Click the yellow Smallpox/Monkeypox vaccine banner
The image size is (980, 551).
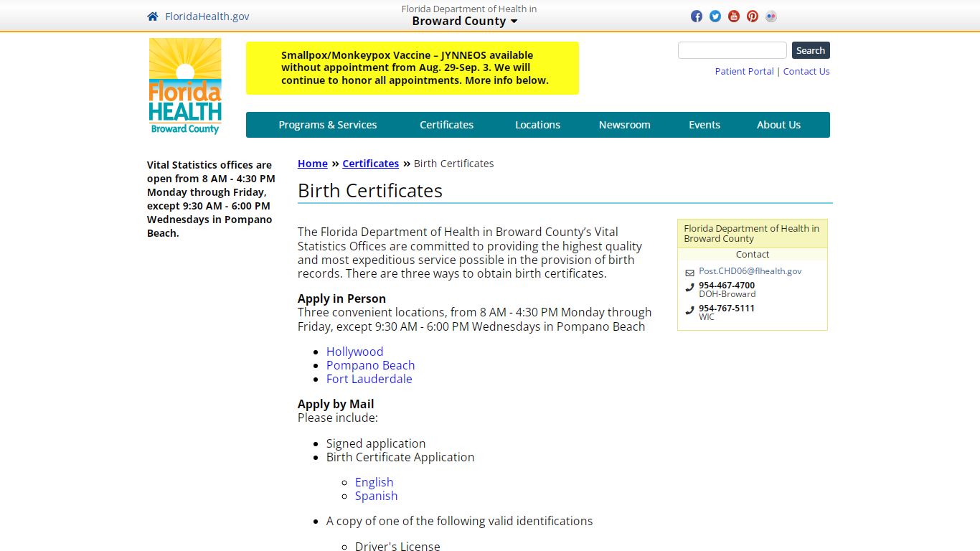(413, 68)
